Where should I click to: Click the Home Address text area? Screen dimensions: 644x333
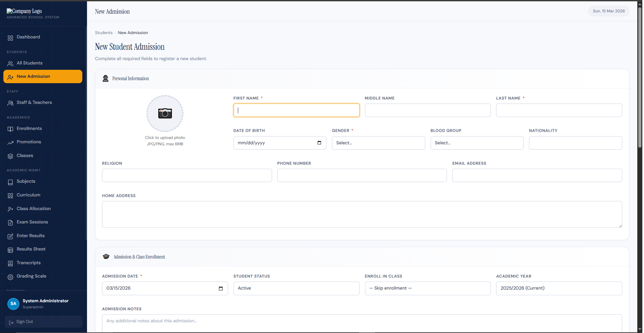(362, 215)
